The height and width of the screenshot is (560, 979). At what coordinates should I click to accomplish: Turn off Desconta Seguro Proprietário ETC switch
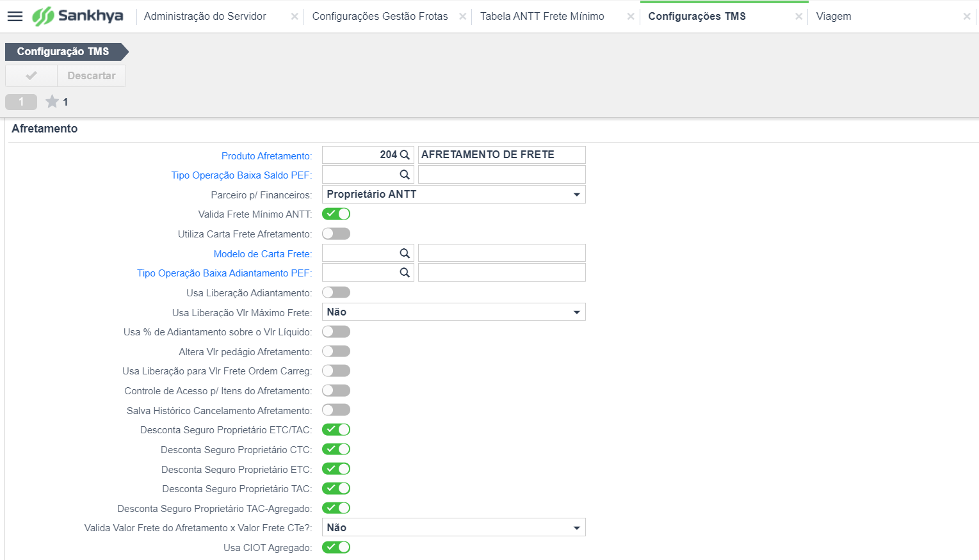[x=336, y=469]
